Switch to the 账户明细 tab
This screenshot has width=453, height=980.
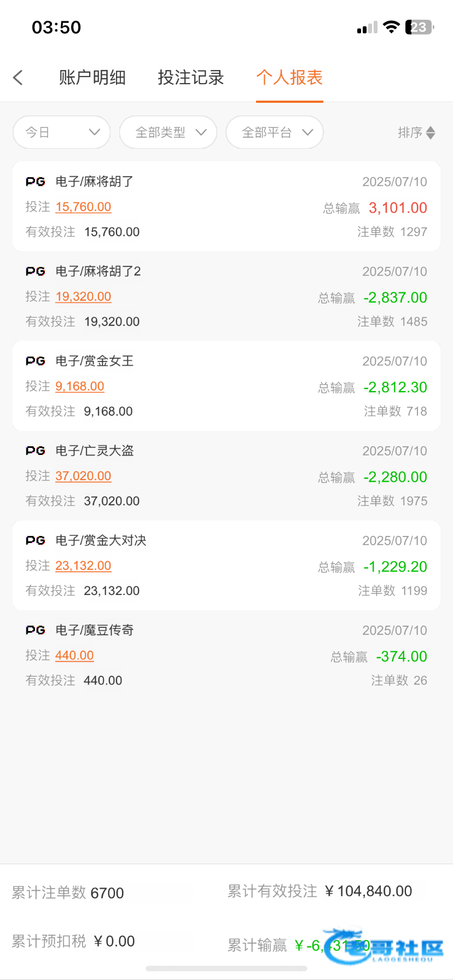click(x=92, y=78)
